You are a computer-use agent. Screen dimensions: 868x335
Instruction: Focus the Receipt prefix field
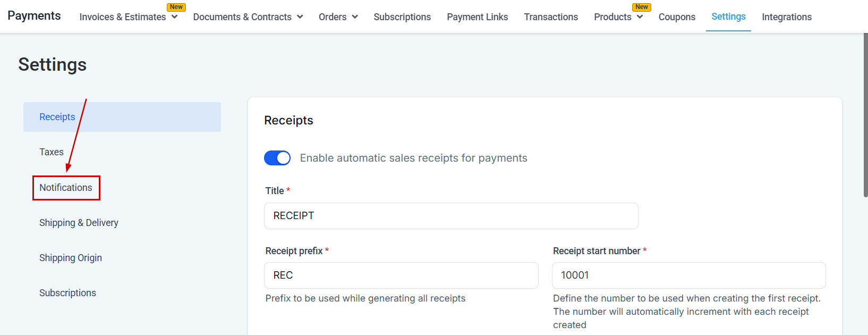coord(401,275)
